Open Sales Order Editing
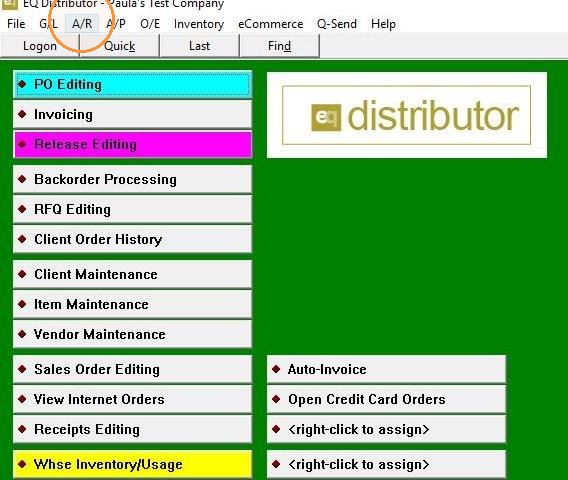Viewport: 568px width, 480px height. tap(132, 369)
